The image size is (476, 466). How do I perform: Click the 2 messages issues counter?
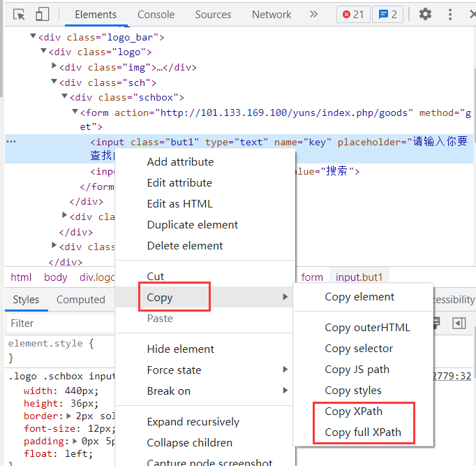click(387, 14)
